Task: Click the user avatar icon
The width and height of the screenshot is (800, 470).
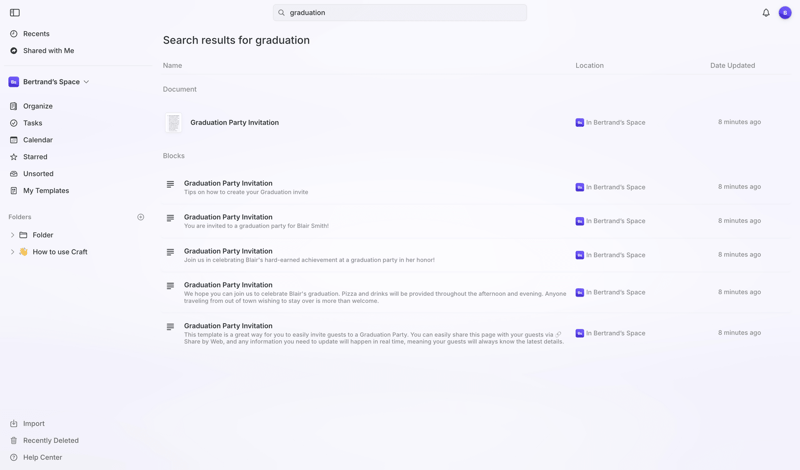Action: (785, 13)
